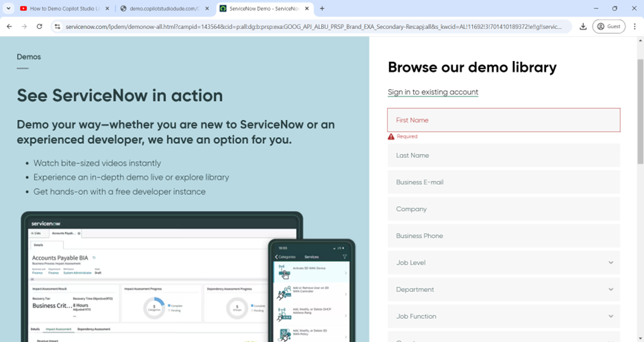This screenshot has height=342, width=644.
Task: Expand the Job Level dropdown
Action: 504,262
